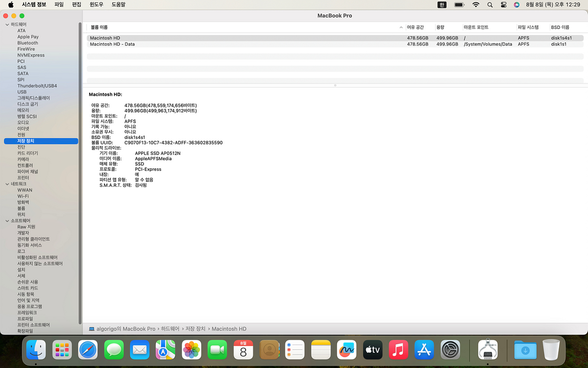Open FaceTime in the Dock

point(217,350)
